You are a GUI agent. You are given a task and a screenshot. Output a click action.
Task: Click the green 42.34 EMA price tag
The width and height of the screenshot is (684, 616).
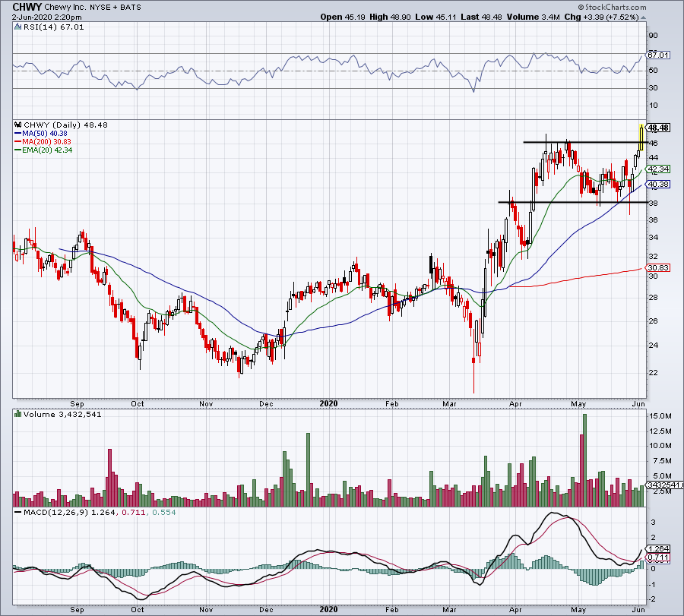click(658, 169)
